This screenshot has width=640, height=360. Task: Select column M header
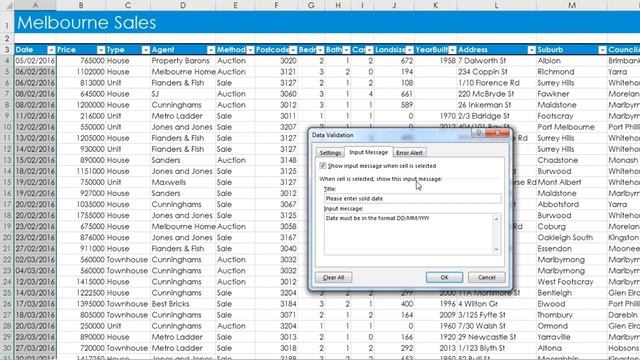[x=572, y=5]
